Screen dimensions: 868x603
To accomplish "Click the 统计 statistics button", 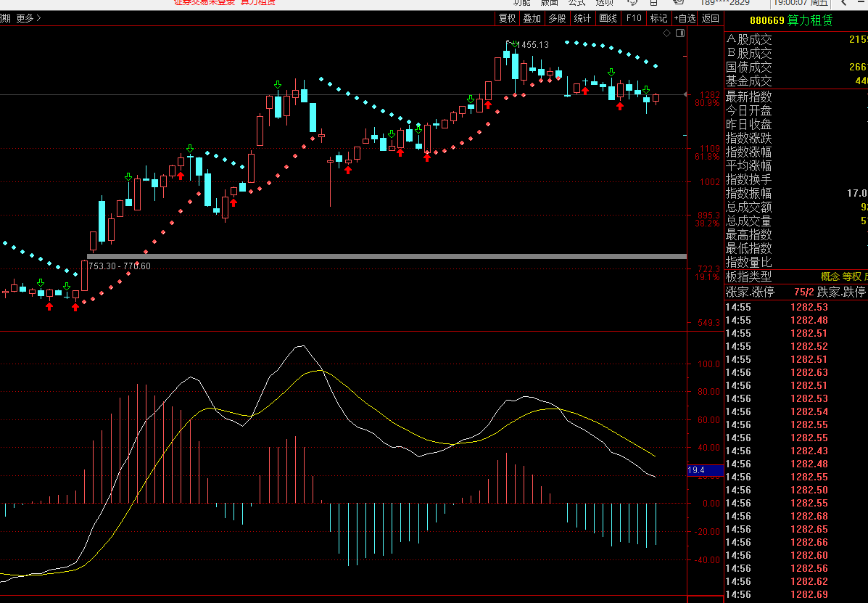I will pyautogui.click(x=582, y=18).
